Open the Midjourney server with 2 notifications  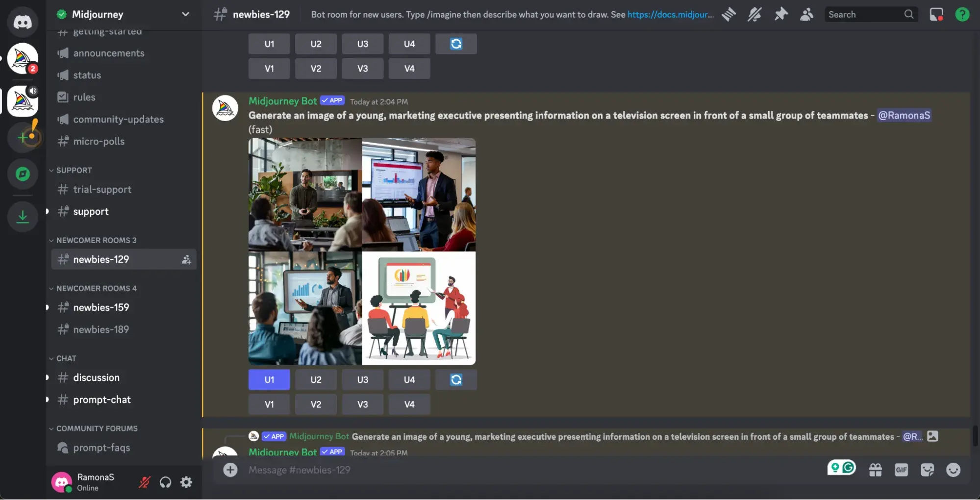click(x=23, y=59)
